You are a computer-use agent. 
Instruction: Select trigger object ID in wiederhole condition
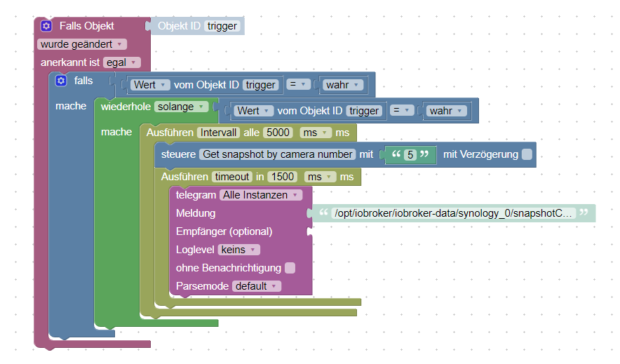[364, 111]
